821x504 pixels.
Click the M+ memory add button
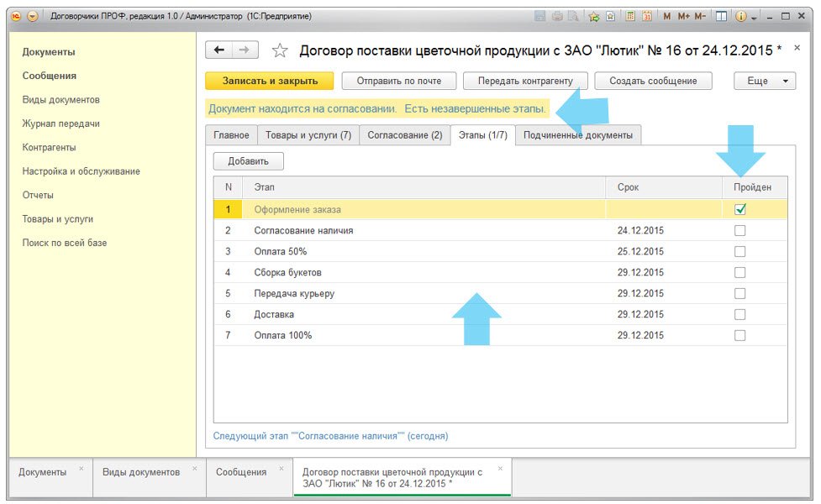tap(683, 16)
